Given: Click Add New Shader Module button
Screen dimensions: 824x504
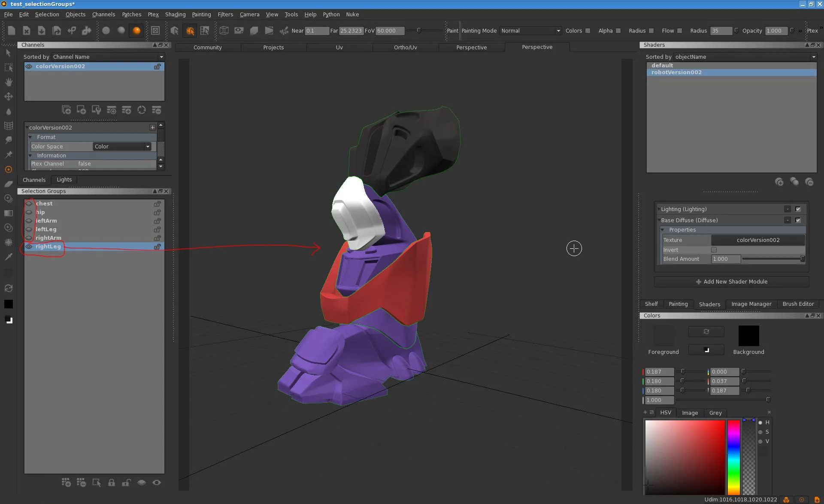Looking at the screenshot, I should pyautogui.click(x=732, y=282).
